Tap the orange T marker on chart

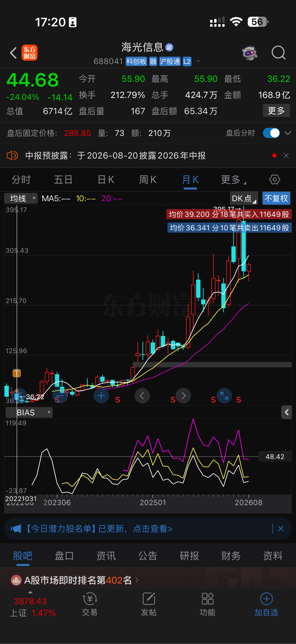[x=17, y=373]
